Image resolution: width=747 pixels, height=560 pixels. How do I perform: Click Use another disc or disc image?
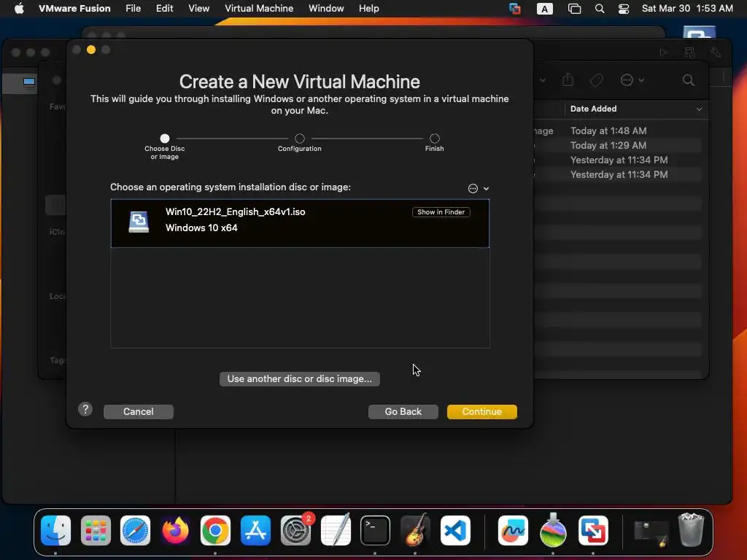[x=300, y=378]
